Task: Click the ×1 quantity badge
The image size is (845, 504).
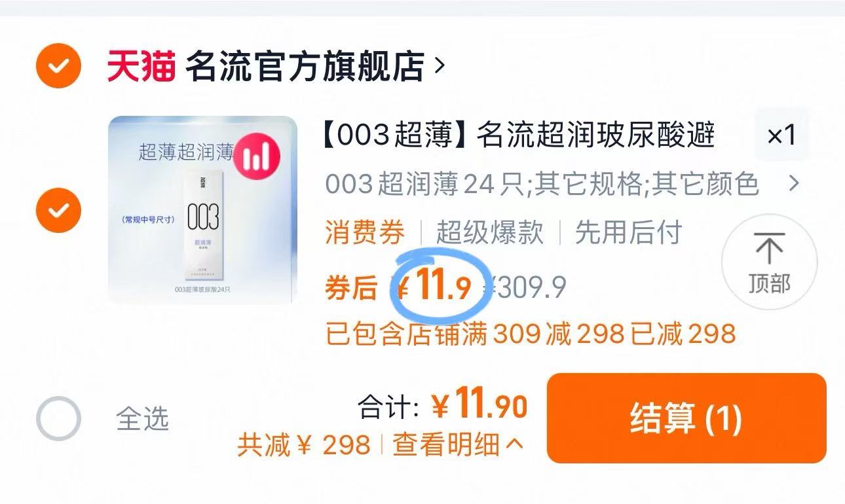Action: coord(781,135)
